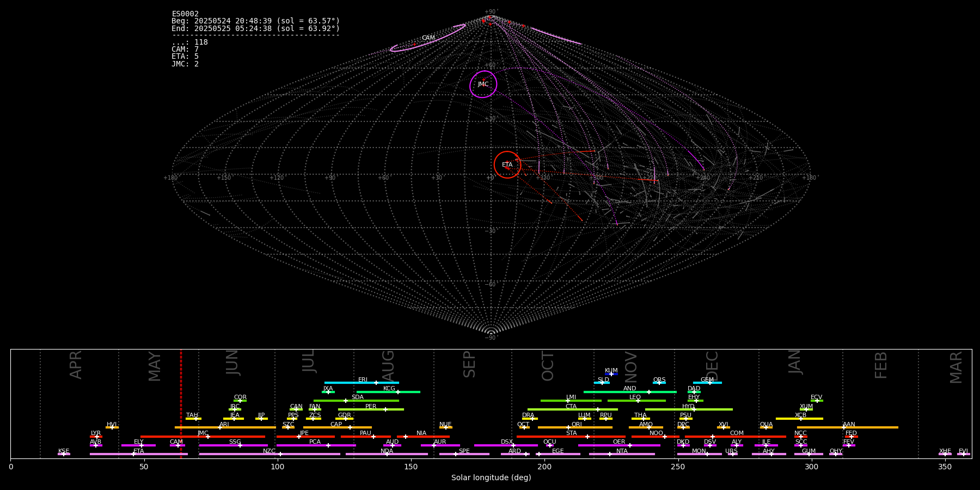Click the ORI orange shower bar
Viewport: 980px width, 490px height.
575,427
